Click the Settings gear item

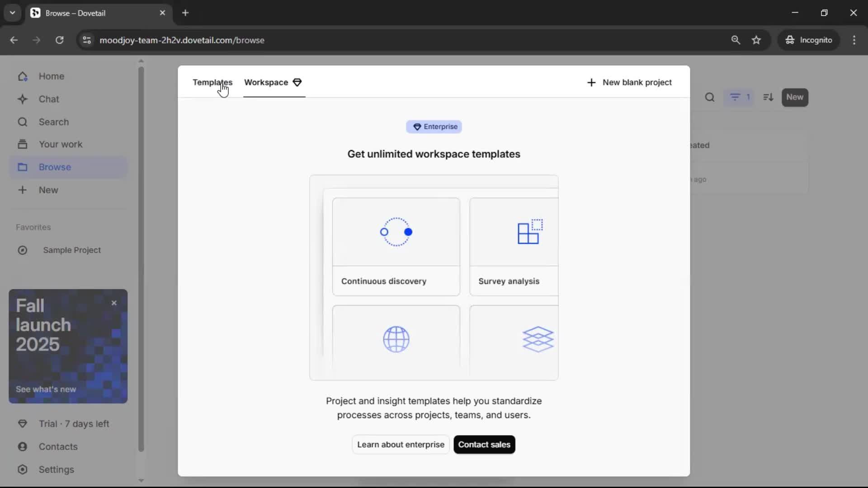pos(56,470)
